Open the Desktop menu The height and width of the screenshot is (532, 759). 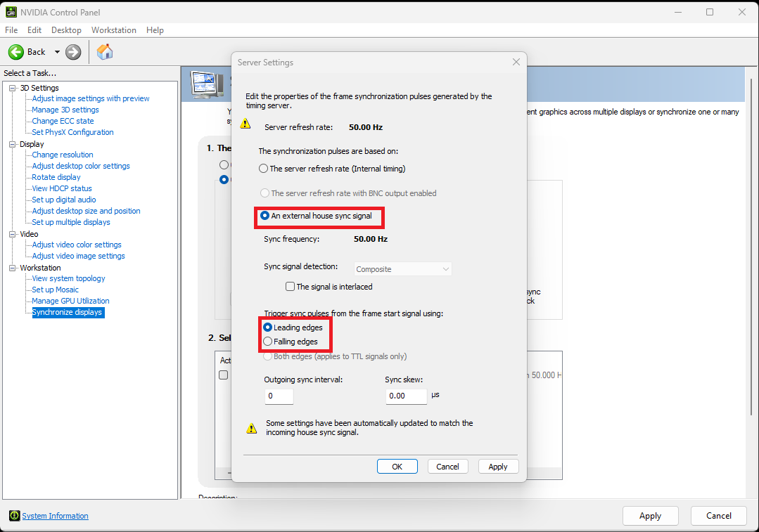(x=66, y=30)
